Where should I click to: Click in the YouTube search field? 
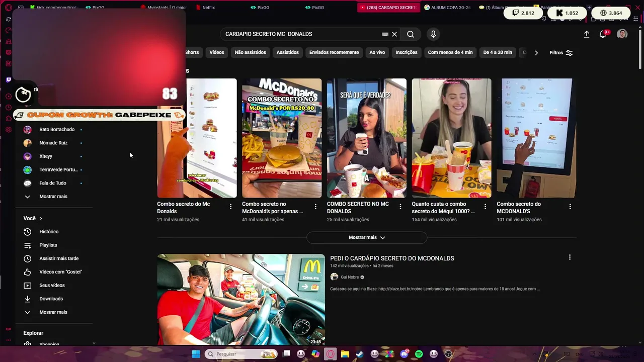(x=301, y=34)
